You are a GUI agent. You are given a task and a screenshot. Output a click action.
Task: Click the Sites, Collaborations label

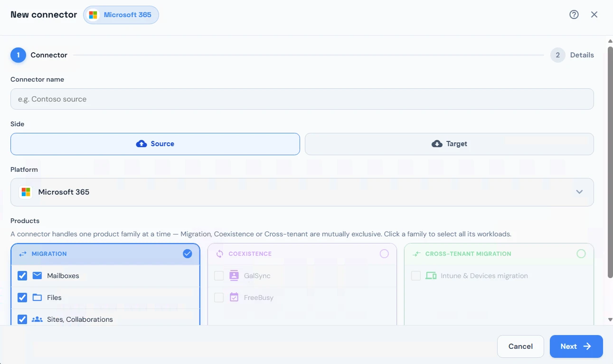[80, 319]
